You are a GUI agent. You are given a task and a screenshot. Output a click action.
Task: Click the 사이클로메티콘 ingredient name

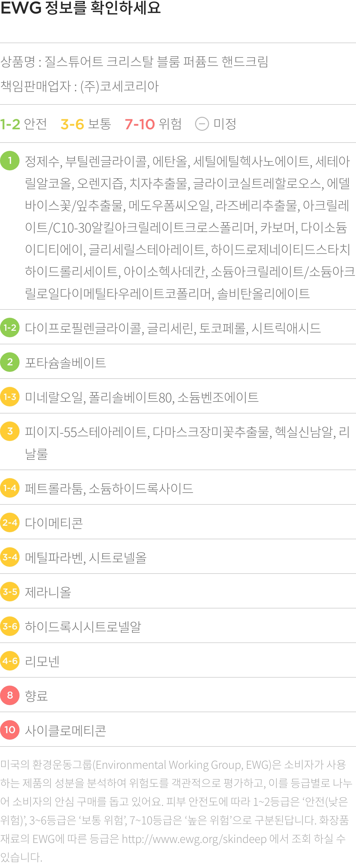pyautogui.click(x=66, y=730)
